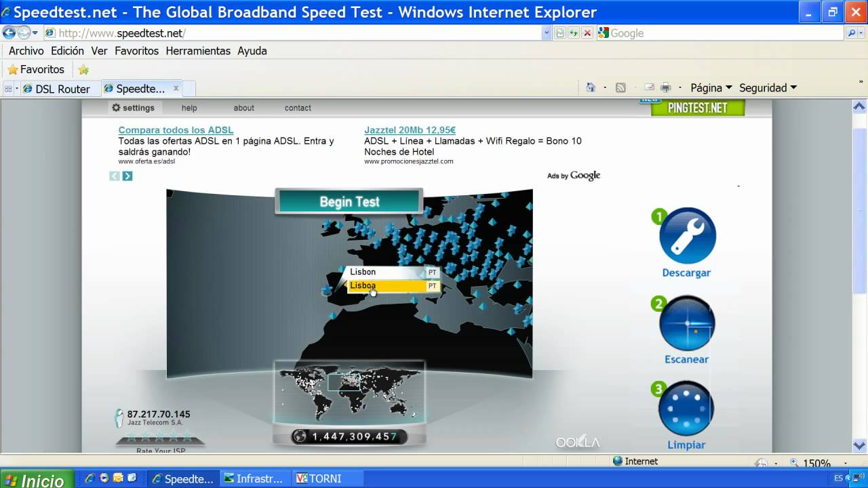Open the 'Compara todos los ADSL' ad link
The width and height of the screenshot is (868, 488).
pyautogui.click(x=176, y=130)
